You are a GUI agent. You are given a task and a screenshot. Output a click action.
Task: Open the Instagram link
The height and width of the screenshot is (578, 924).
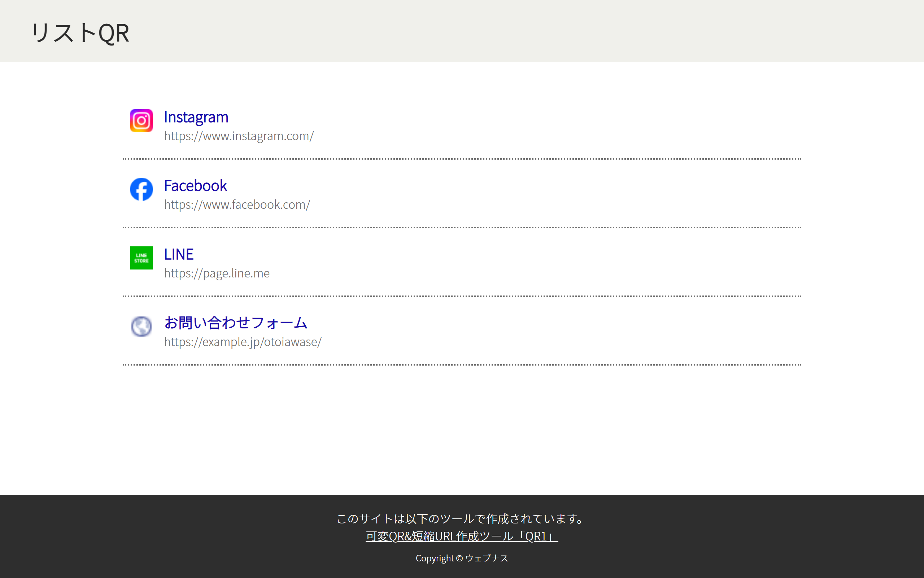(196, 117)
